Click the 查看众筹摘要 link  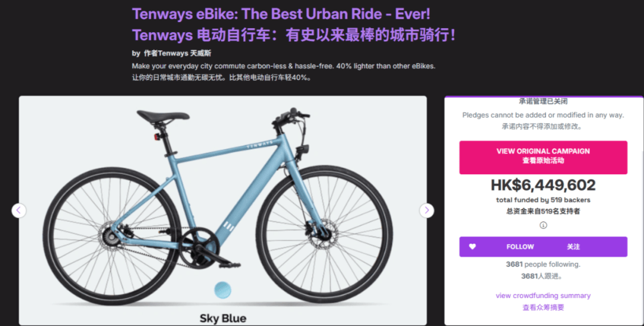543,307
